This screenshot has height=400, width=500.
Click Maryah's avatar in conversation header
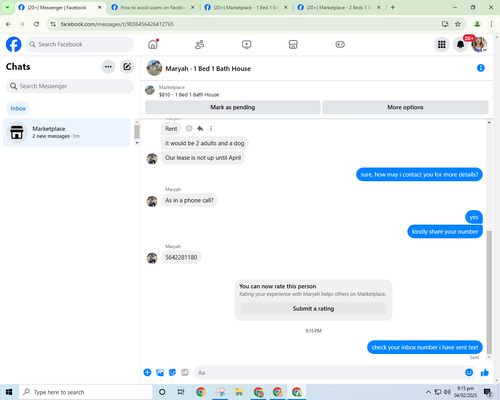click(154, 68)
